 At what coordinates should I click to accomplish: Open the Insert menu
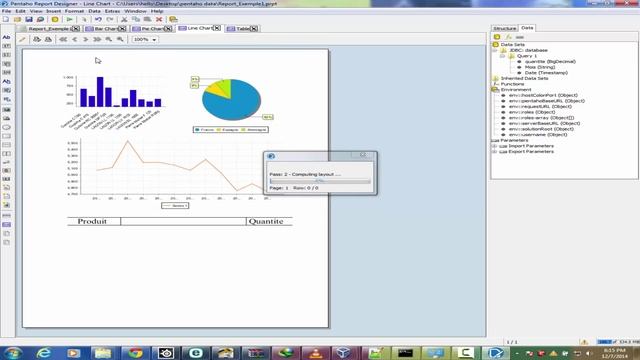(x=53, y=11)
